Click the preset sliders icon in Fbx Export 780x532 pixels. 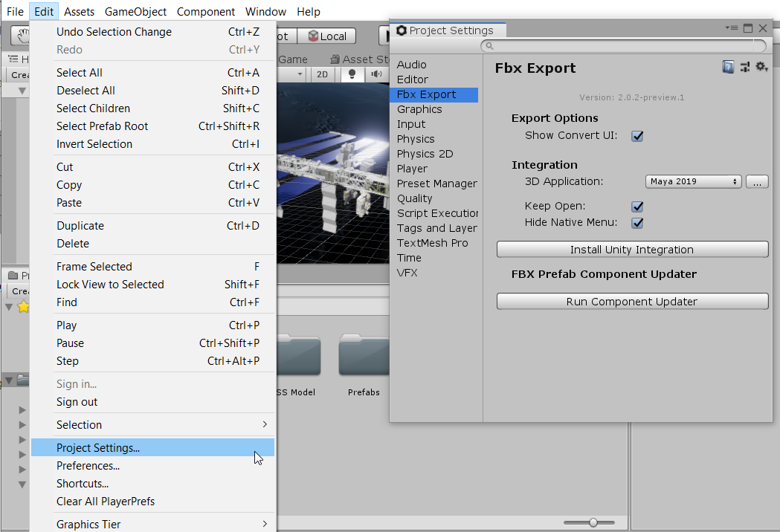(745, 68)
